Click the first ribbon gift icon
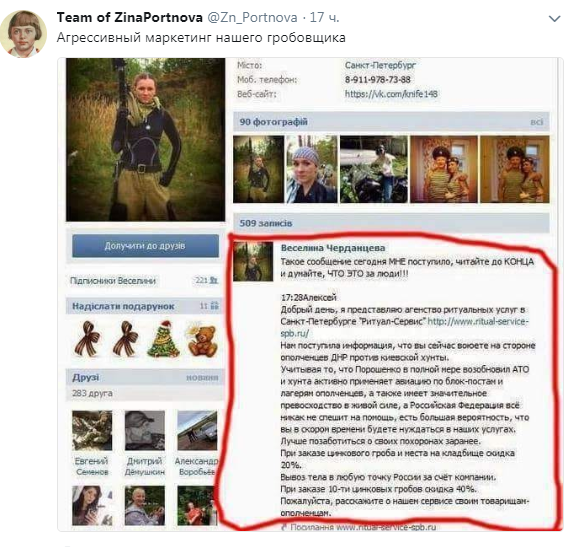The width and height of the screenshot is (572, 547). point(87,339)
